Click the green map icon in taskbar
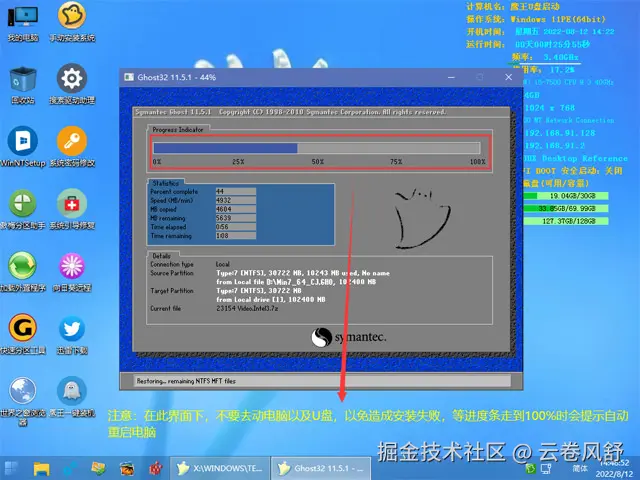The height and width of the screenshot is (480, 640). [98, 468]
